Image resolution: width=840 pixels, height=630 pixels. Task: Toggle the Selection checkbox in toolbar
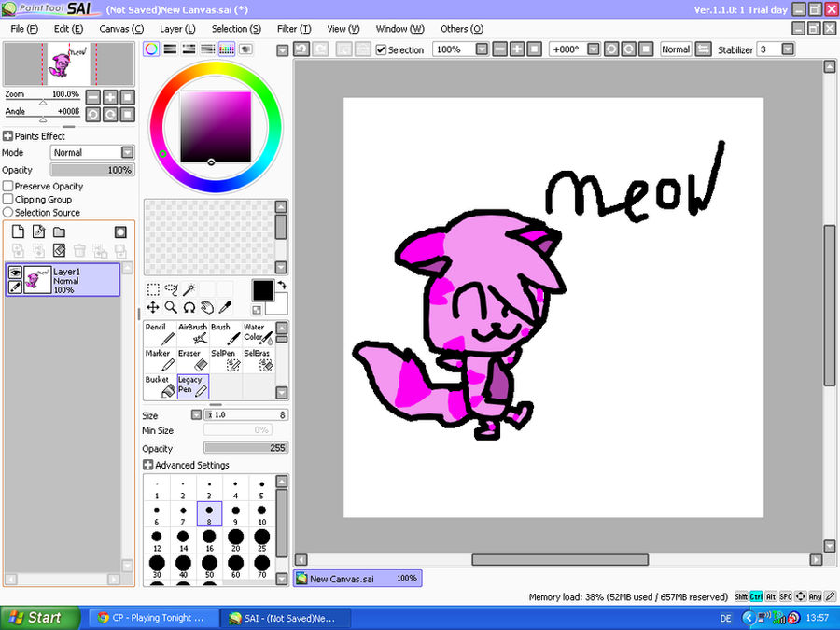tap(381, 49)
